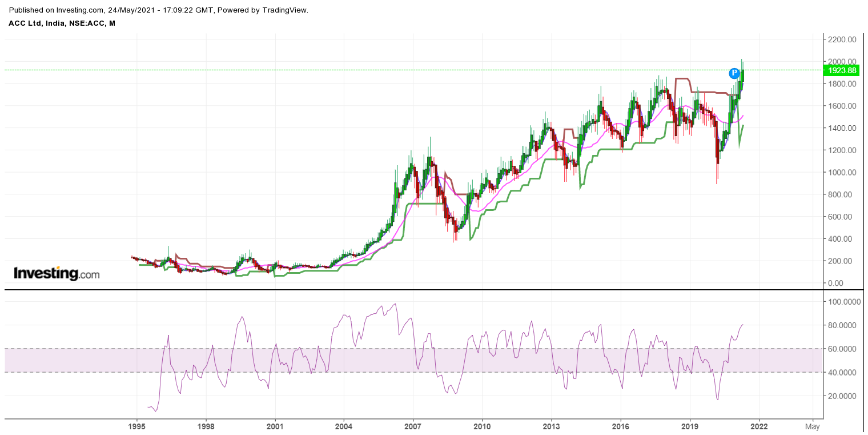The image size is (868, 435).
Task: Click the 1400.00 price scale label
Action: 843,128
